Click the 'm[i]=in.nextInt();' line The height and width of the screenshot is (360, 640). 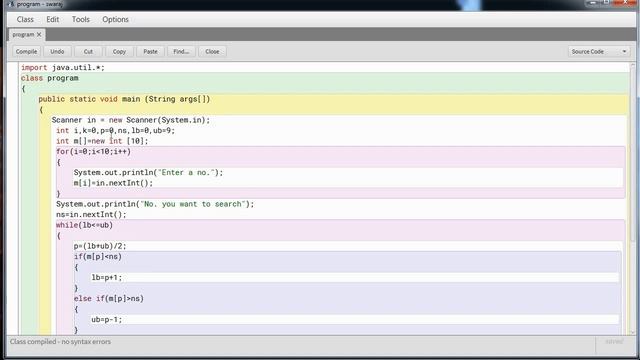[113, 183]
